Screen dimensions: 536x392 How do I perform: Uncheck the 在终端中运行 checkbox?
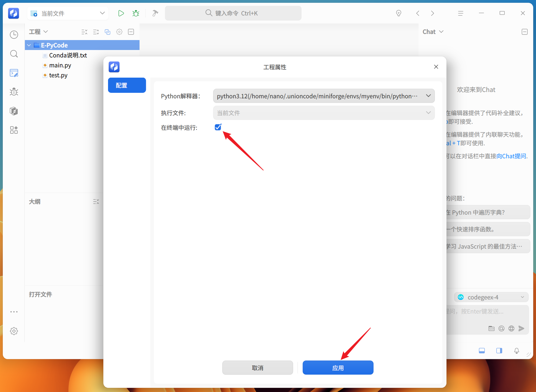tap(218, 127)
